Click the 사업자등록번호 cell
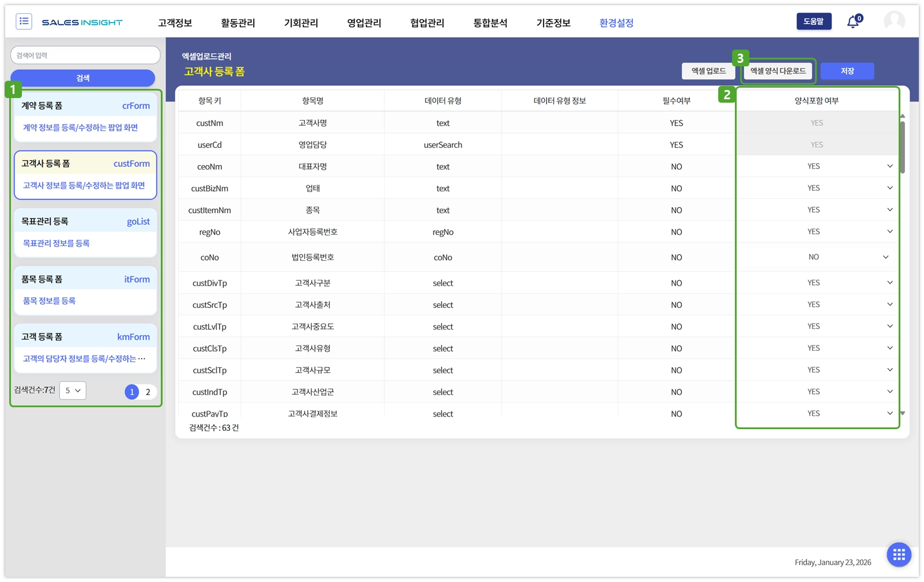The image size is (924, 582). [x=313, y=232]
